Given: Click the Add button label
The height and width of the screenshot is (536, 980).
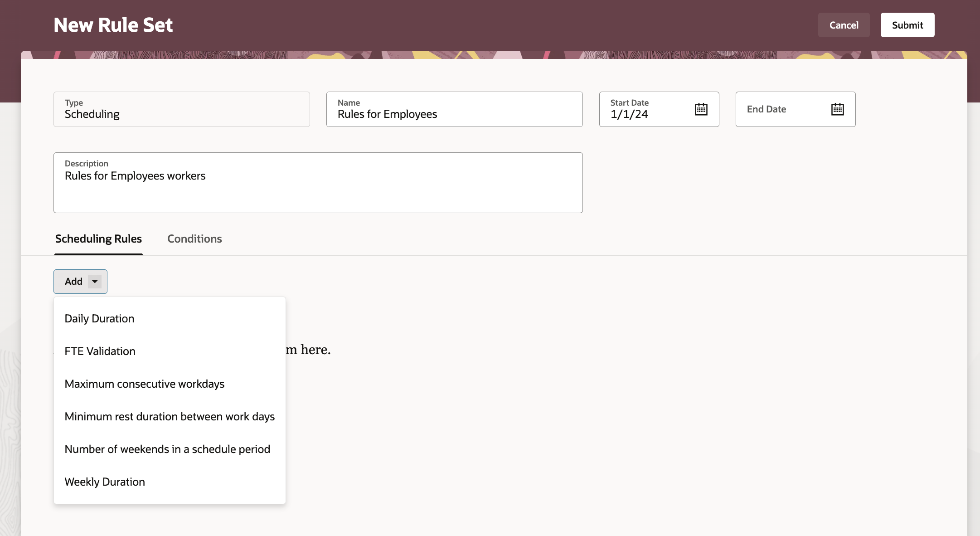Looking at the screenshot, I should pyautogui.click(x=73, y=282).
